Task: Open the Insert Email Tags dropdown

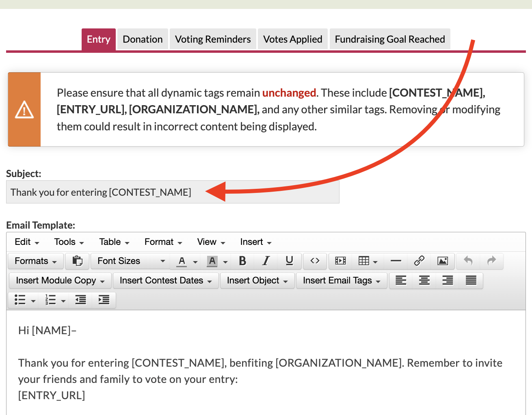Action: click(x=341, y=281)
